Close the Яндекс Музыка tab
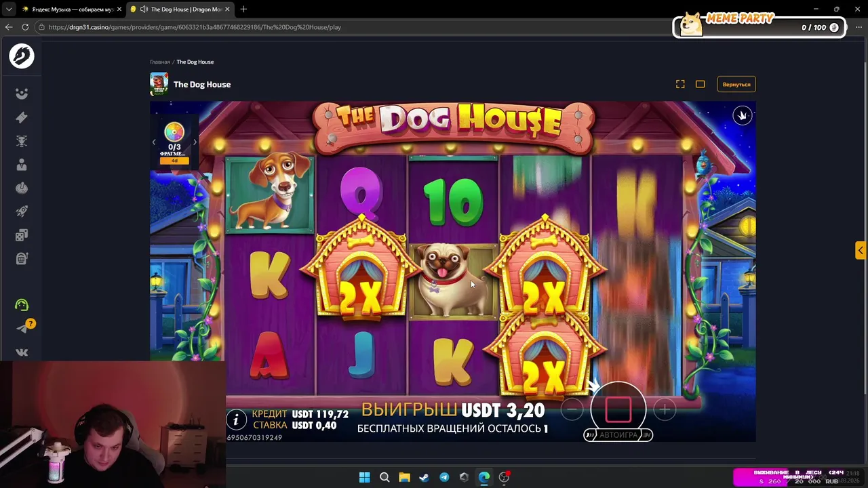 pos(119,9)
